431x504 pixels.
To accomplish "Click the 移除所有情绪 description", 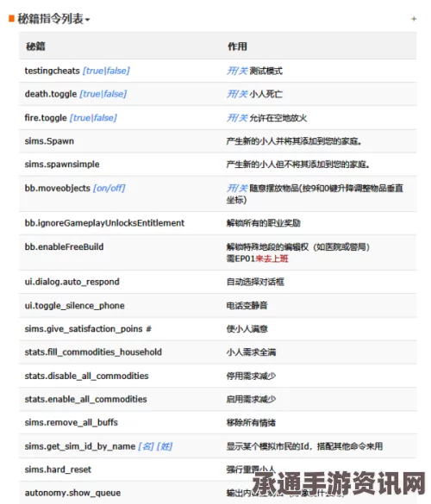I will click(x=251, y=422).
